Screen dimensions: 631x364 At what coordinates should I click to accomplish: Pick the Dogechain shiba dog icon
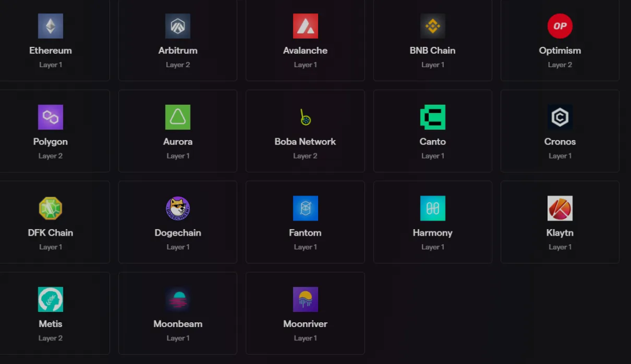coord(178,208)
